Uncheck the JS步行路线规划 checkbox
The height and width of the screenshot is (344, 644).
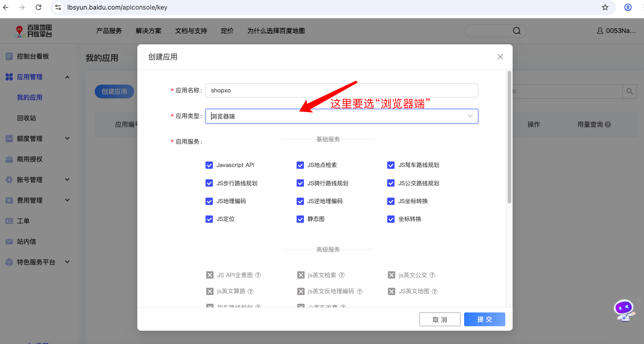[x=209, y=183]
